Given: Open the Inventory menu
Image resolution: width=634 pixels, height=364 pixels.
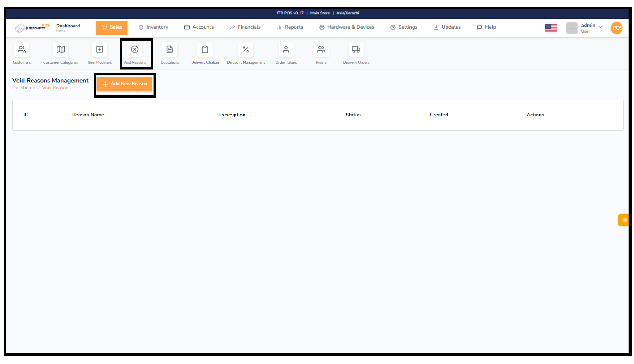Looking at the screenshot, I should tap(153, 27).
